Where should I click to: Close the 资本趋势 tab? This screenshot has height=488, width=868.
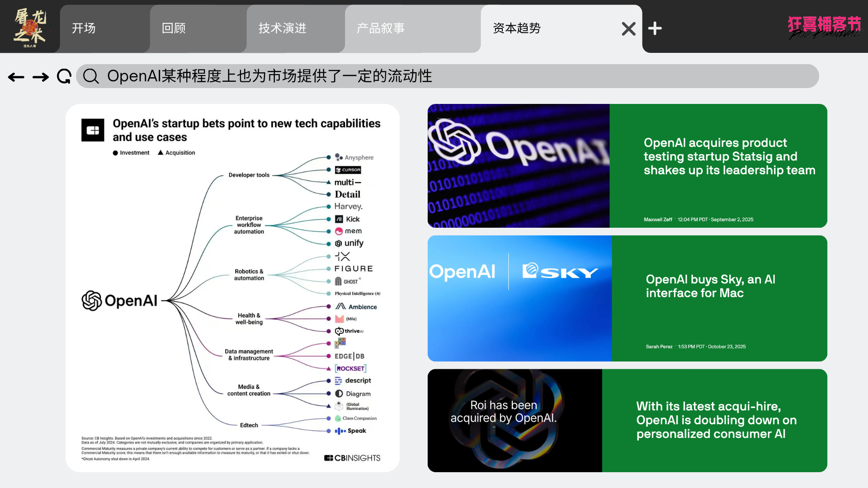coord(628,29)
